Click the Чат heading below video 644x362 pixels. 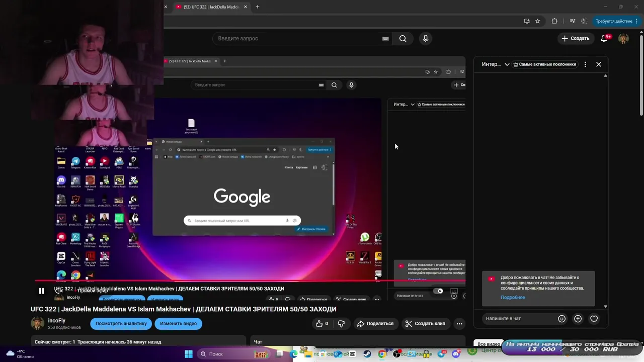(x=258, y=342)
